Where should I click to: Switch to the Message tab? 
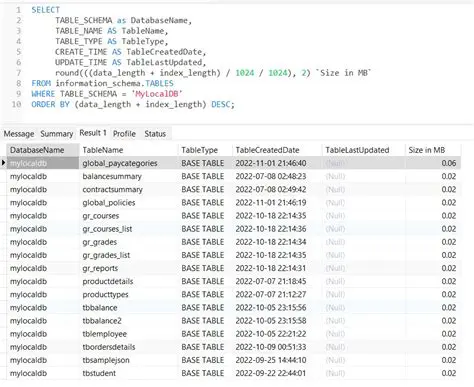(19, 134)
